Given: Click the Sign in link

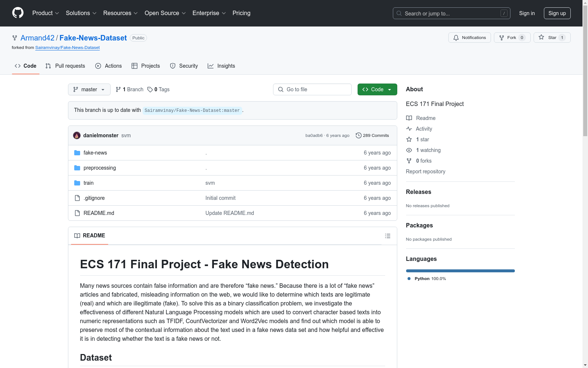Looking at the screenshot, I should (527, 13).
